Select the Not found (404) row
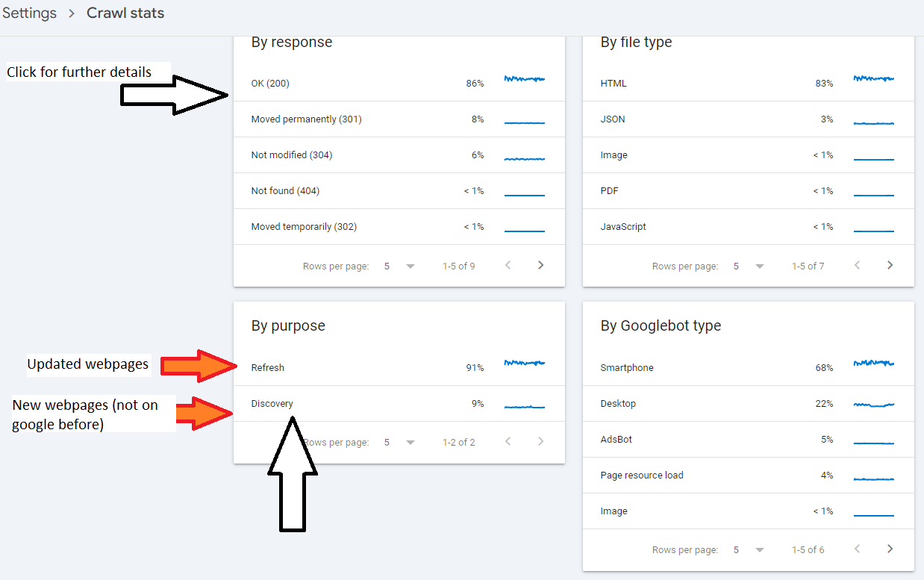 pyautogui.click(x=399, y=190)
